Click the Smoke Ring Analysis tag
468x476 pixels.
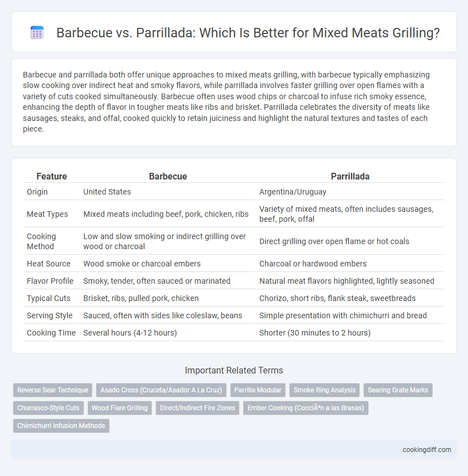pos(324,390)
